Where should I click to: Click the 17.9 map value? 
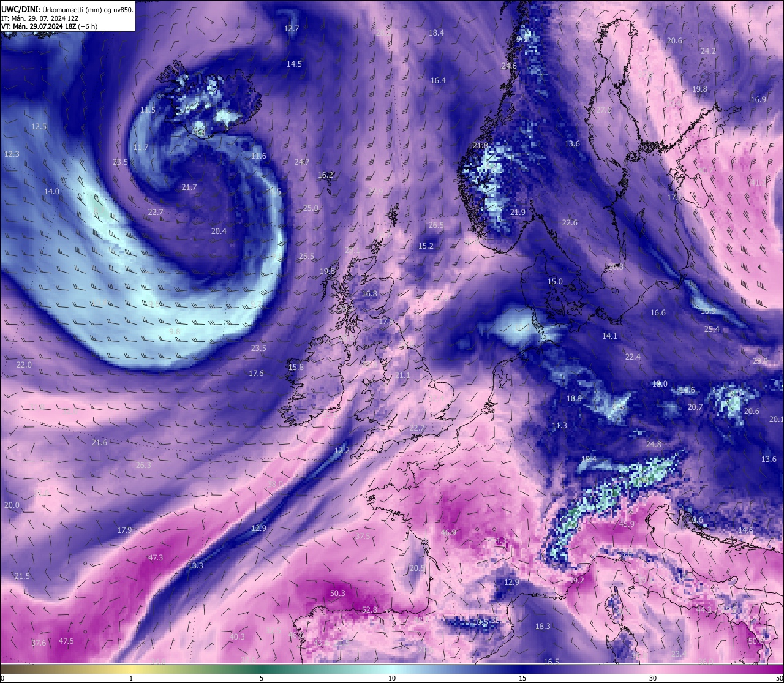[x=124, y=530]
